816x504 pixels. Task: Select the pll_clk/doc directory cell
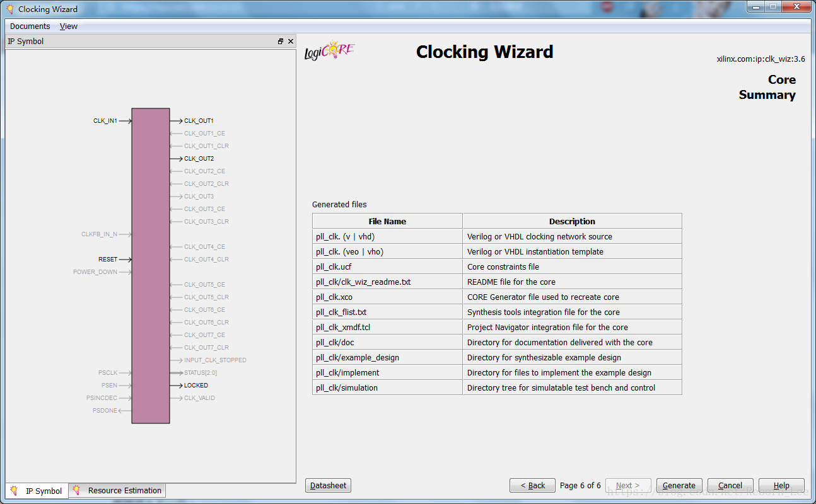click(x=387, y=342)
